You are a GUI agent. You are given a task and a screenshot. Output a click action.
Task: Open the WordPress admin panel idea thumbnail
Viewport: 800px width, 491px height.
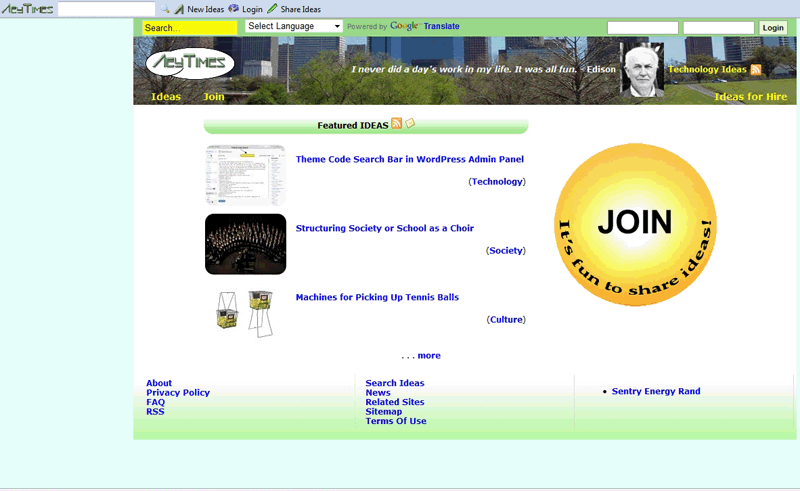(245, 175)
